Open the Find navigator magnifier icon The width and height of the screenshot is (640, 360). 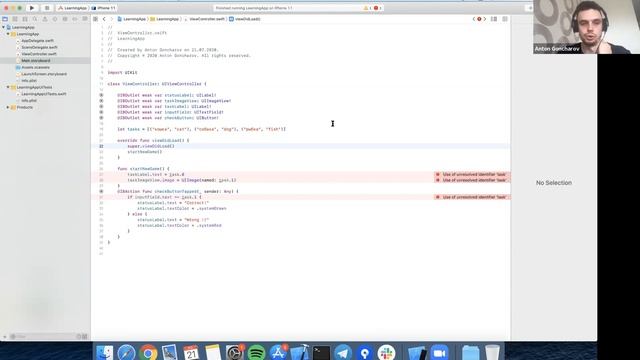pyautogui.click(x=35, y=19)
